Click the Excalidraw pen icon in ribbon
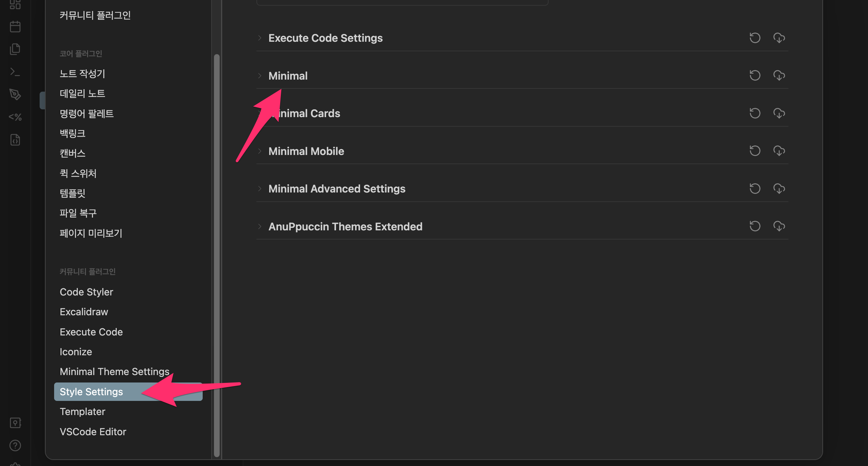This screenshot has height=466, width=868. tap(15, 94)
